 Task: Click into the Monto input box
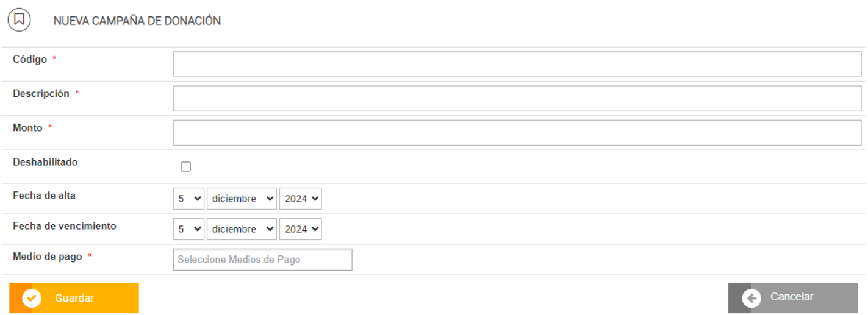tap(517, 132)
